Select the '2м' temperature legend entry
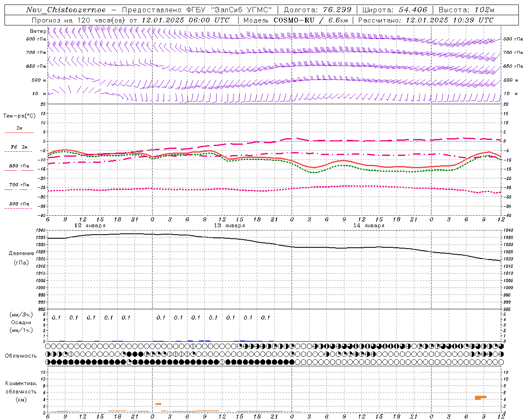The height and width of the screenshot is (420, 525). coord(19,128)
